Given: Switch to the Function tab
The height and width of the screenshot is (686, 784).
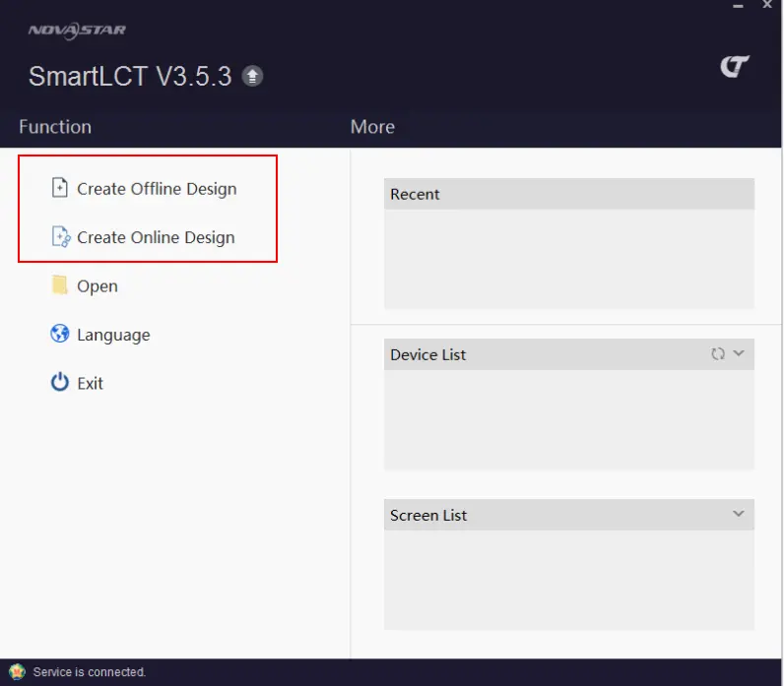Looking at the screenshot, I should point(55,127).
